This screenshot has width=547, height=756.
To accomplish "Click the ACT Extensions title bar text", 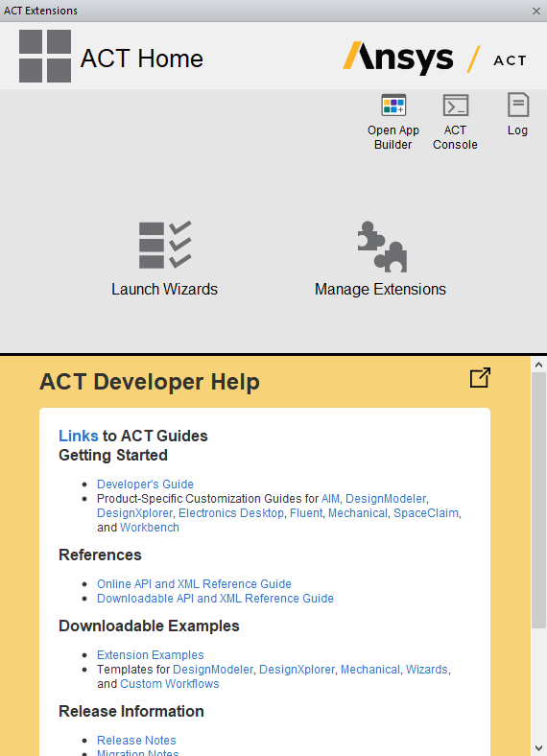I will pyautogui.click(x=40, y=11).
